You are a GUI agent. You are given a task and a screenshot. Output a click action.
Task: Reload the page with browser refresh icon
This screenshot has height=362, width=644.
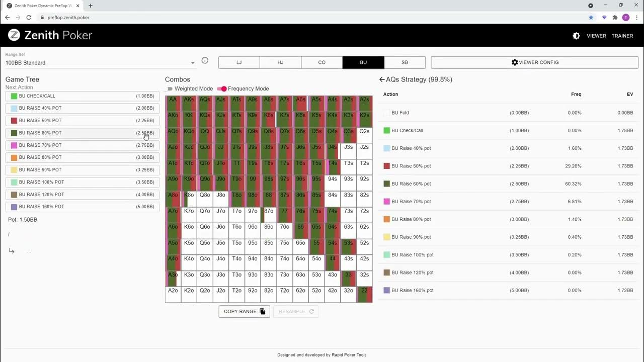(x=29, y=17)
